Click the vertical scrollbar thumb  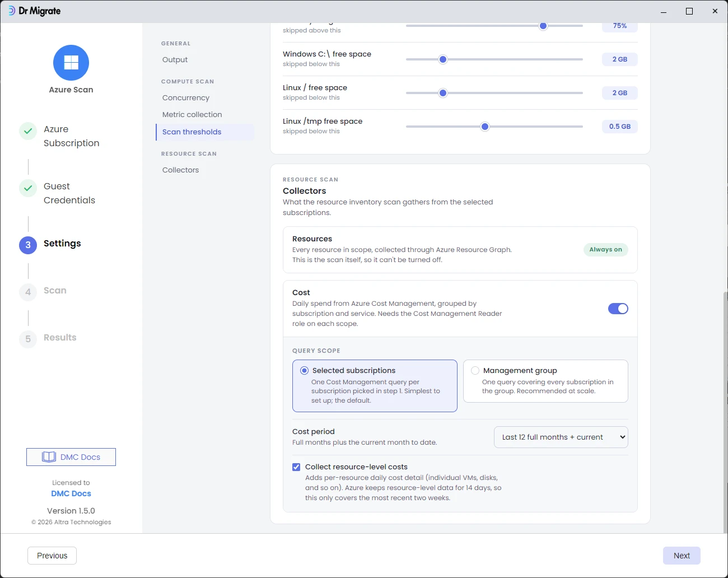(x=725, y=412)
